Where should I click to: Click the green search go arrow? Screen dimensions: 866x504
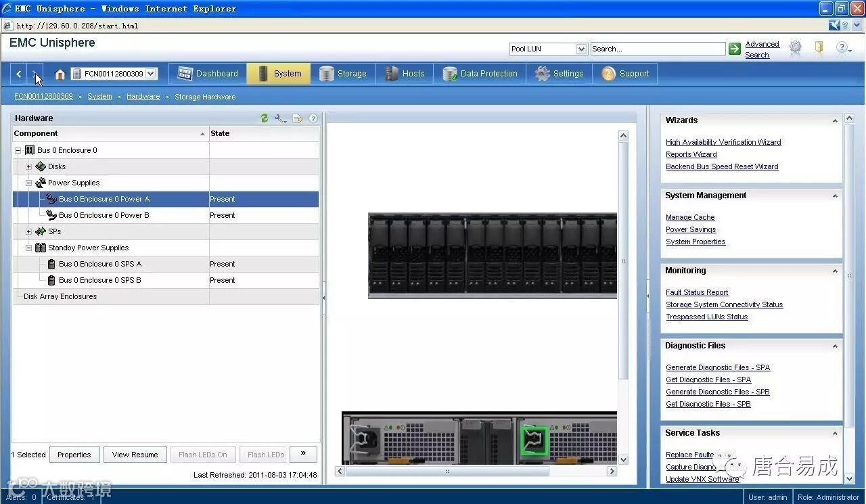point(735,49)
